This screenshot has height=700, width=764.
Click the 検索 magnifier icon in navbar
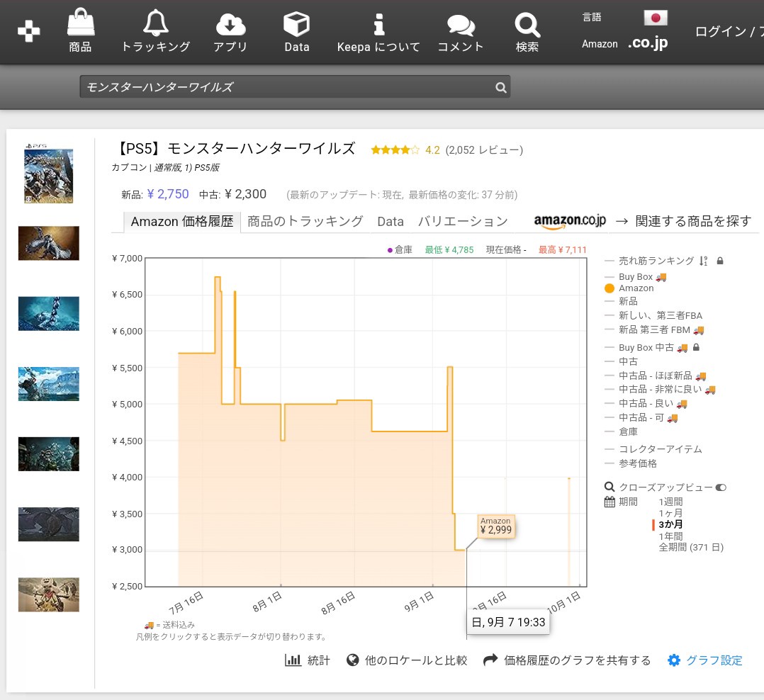527,26
